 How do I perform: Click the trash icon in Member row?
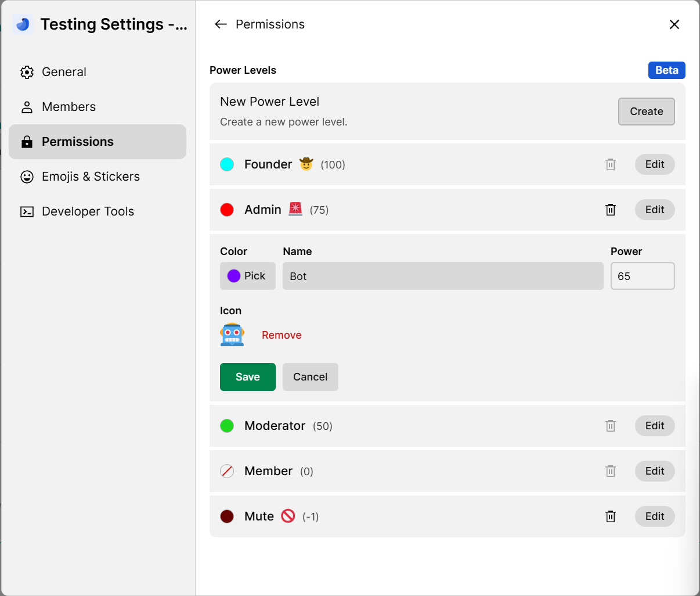pos(611,471)
